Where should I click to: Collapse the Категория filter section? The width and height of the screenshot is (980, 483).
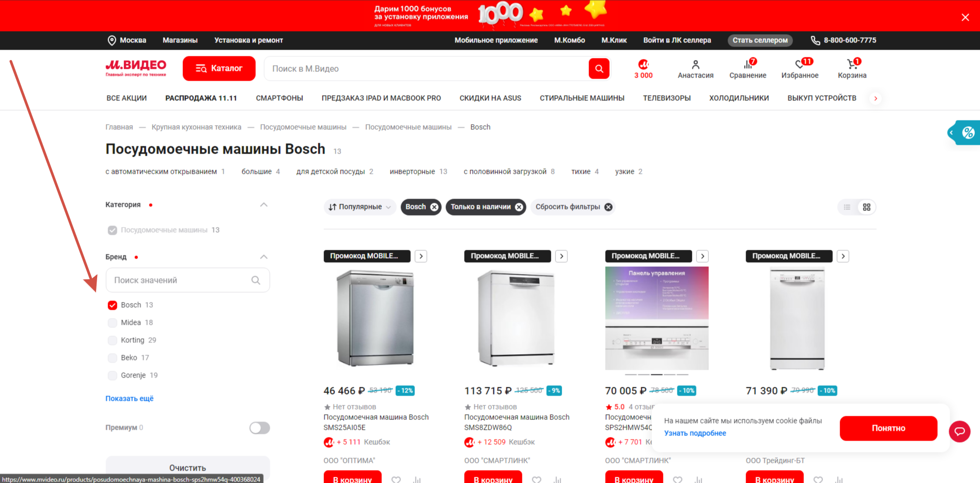click(x=263, y=205)
